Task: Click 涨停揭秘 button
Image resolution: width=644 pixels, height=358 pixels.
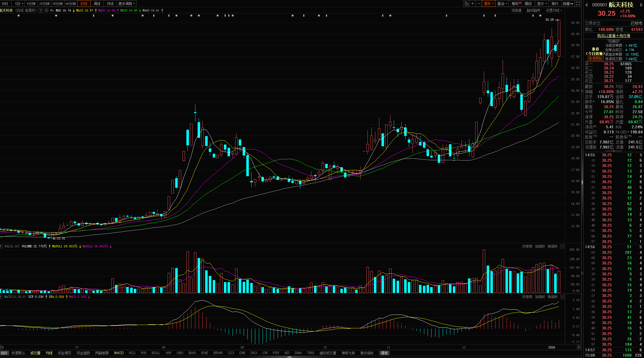Action: (595, 58)
